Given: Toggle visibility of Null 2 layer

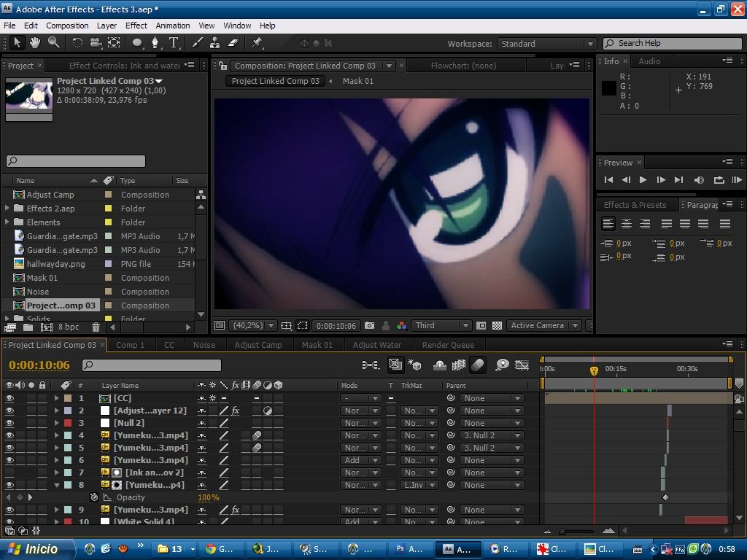Looking at the screenshot, I should pyautogui.click(x=9, y=423).
